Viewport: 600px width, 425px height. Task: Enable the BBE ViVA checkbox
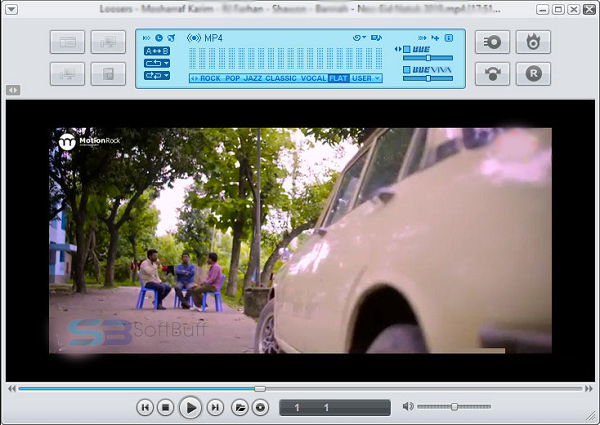pos(406,70)
